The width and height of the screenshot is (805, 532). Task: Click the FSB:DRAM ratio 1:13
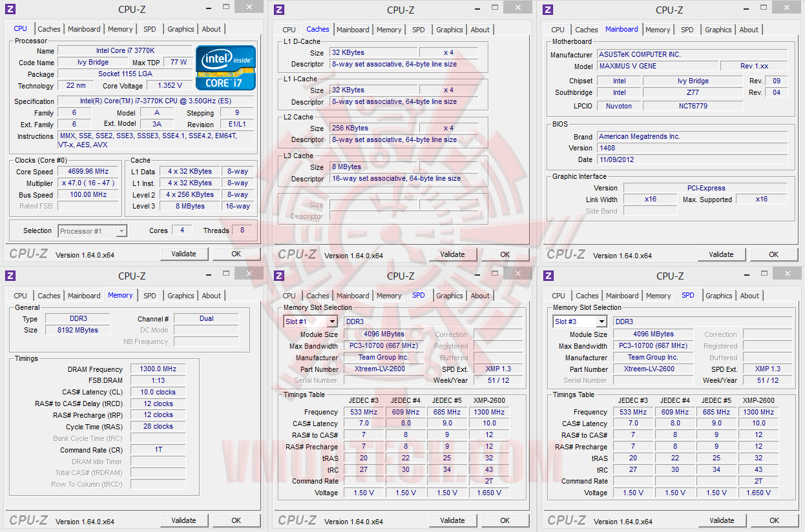(158, 380)
